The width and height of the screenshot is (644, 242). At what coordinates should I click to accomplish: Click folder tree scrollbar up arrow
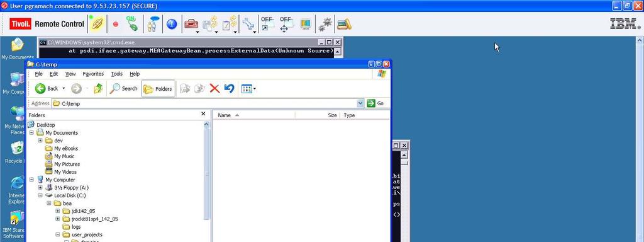tap(207, 124)
